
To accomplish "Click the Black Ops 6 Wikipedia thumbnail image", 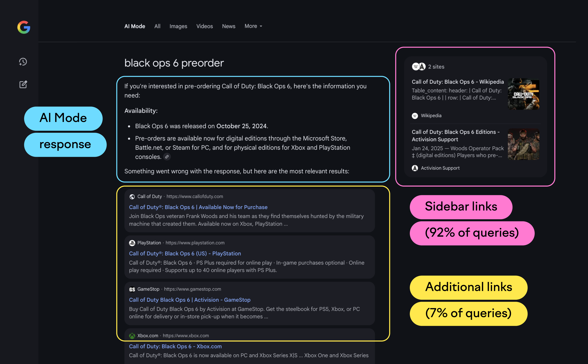I will (523, 94).
